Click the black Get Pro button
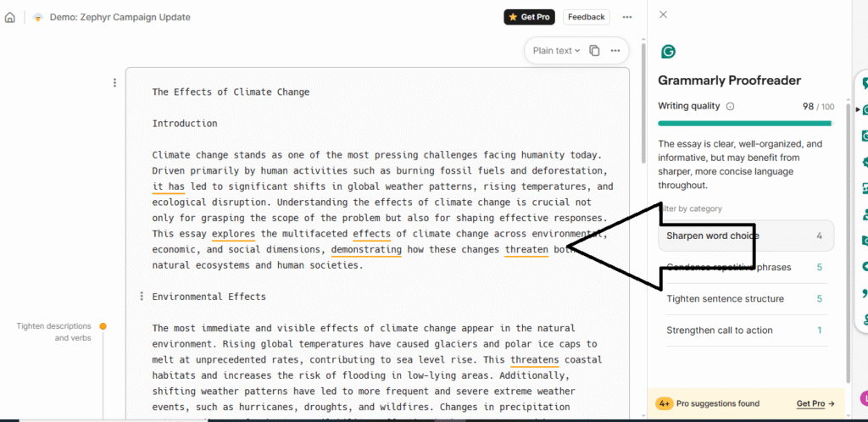The width and height of the screenshot is (868, 422). [530, 17]
